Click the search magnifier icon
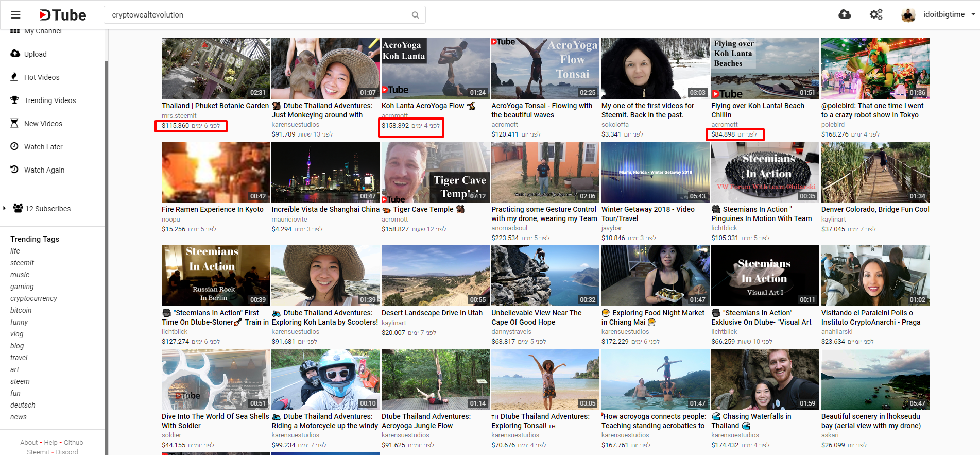980x455 pixels. click(x=415, y=15)
